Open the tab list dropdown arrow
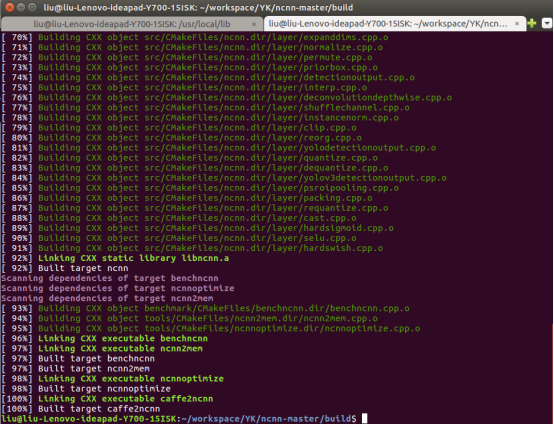 tap(547, 23)
